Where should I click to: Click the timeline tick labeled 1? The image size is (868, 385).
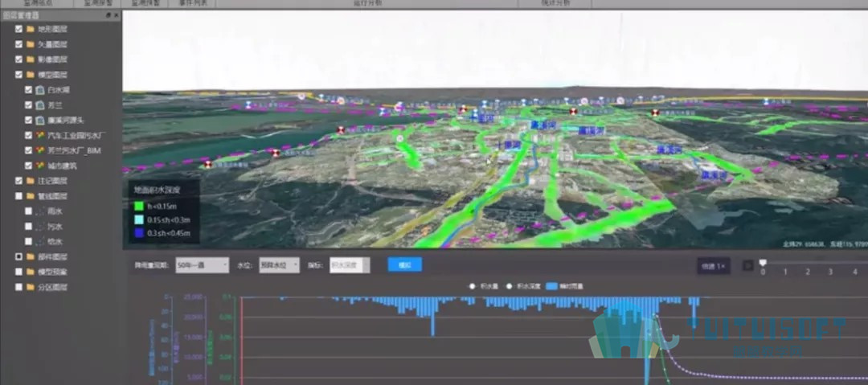(785, 272)
